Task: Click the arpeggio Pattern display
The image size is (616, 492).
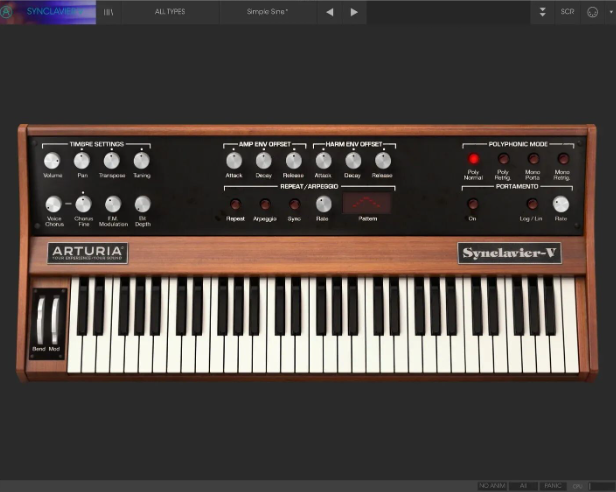Action: [367, 203]
